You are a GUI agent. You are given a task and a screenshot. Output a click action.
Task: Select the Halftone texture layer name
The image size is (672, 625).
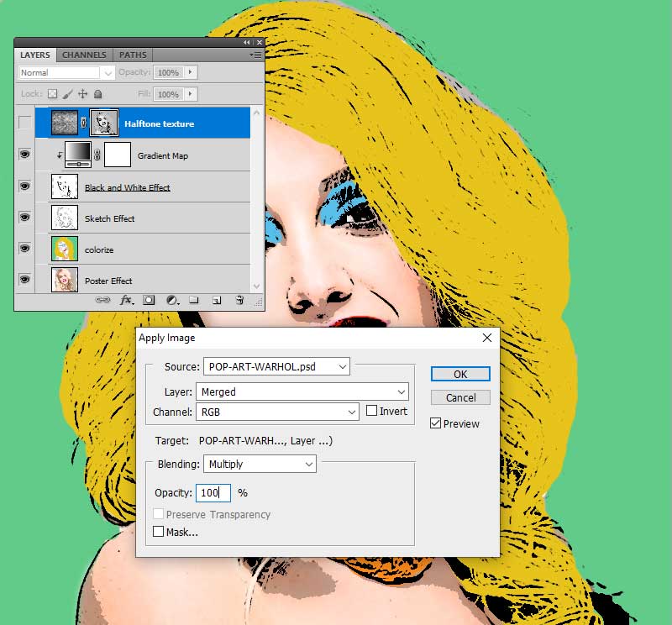click(x=159, y=123)
